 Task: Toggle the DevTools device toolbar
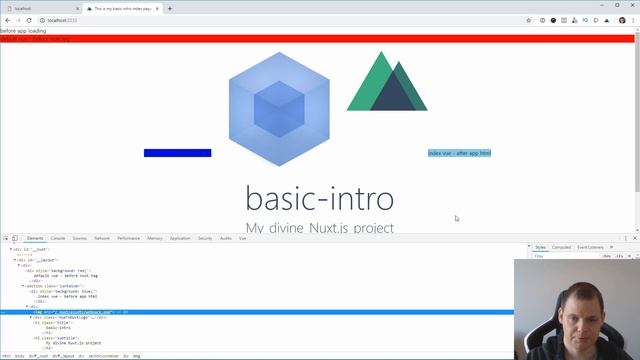[15, 238]
